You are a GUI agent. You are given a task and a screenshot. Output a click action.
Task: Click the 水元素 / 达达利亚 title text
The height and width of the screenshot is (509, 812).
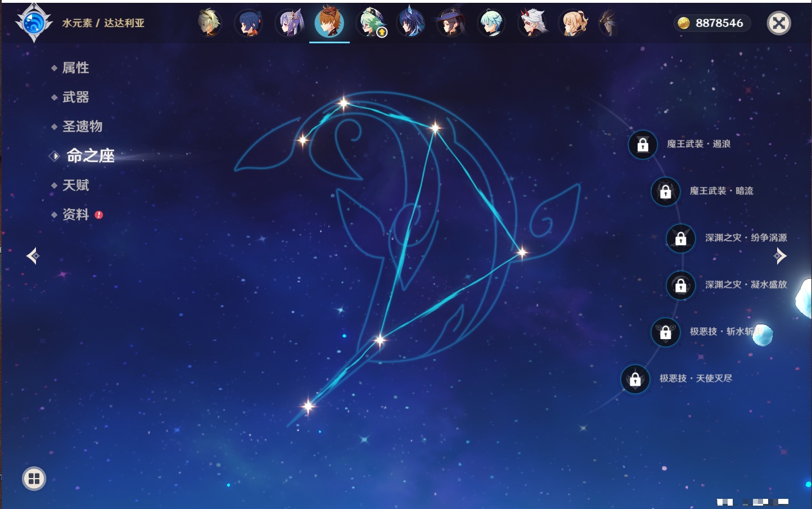[x=103, y=23]
